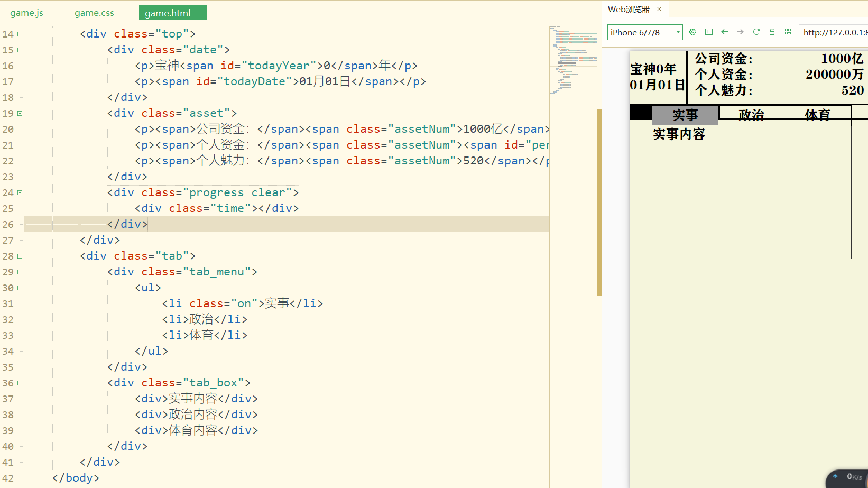Close the Web浏览器 tab
This screenshot has height=488, width=868.
click(x=659, y=9)
